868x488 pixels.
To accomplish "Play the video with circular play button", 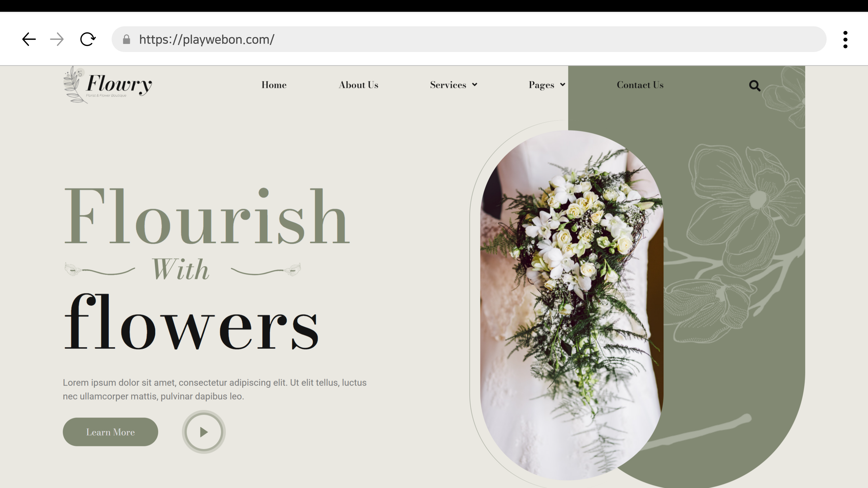I will [x=204, y=432].
